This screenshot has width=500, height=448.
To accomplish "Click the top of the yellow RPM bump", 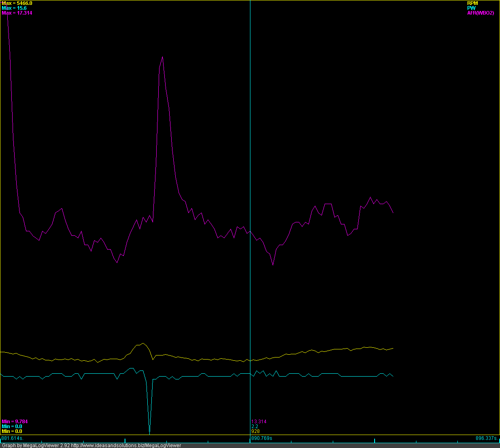I will click(142, 343).
